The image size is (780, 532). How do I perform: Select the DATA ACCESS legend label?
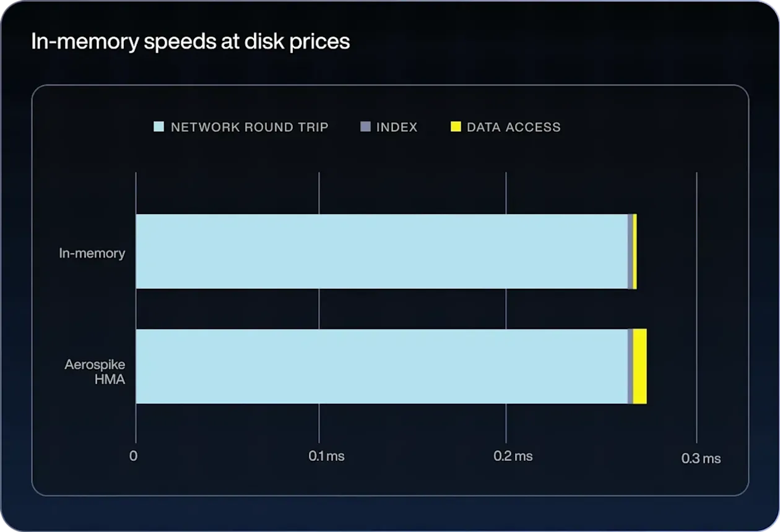(513, 127)
